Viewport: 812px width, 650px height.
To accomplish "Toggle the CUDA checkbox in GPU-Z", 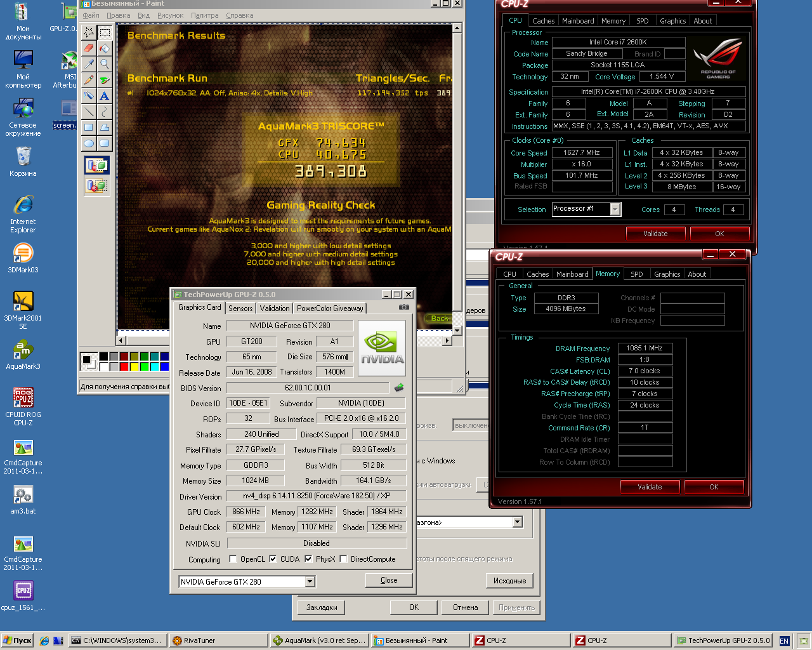I will (273, 559).
